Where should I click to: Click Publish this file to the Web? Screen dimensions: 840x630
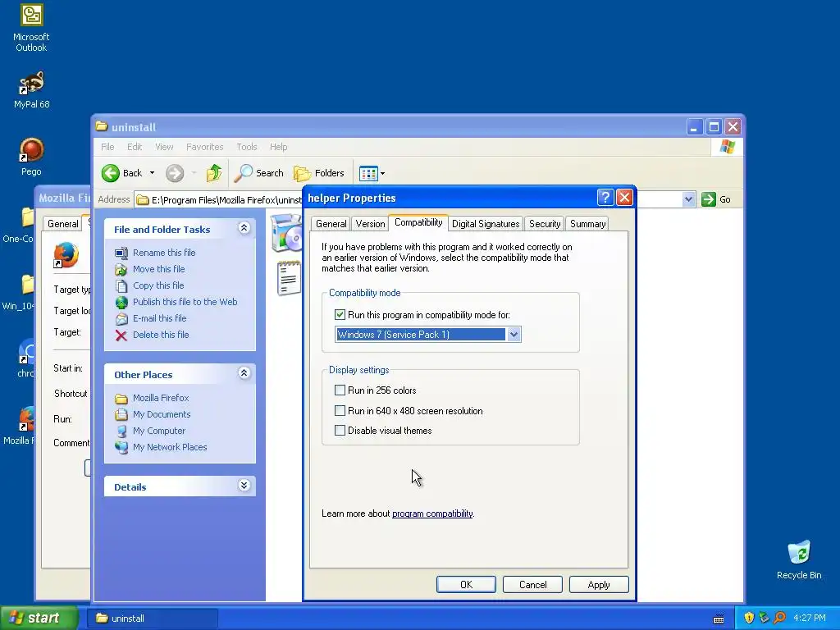pyautogui.click(x=185, y=302)
